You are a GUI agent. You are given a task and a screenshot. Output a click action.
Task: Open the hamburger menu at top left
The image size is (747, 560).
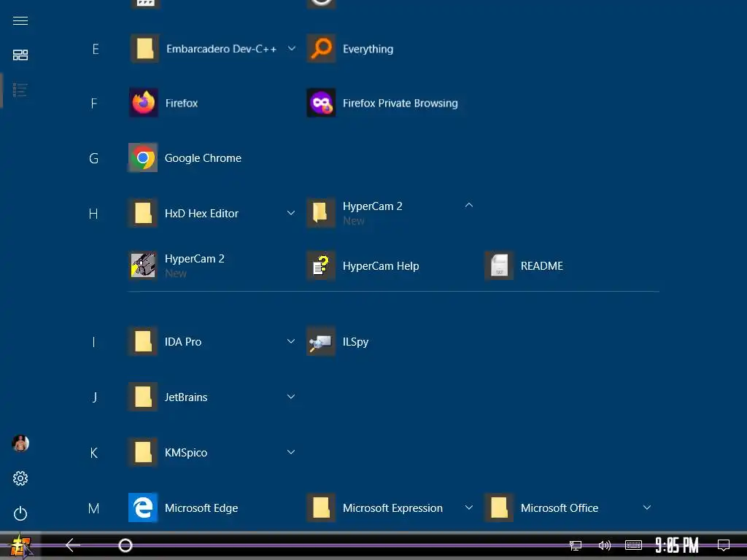20,21
